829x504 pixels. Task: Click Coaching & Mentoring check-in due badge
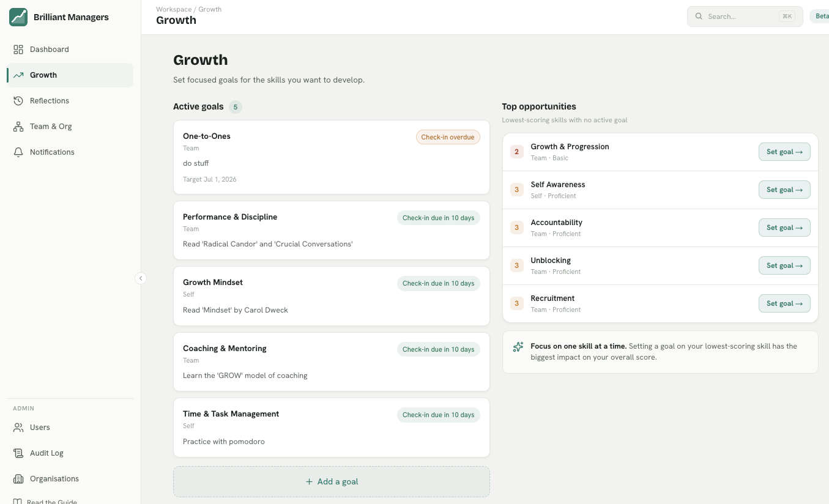tap(439, 349)
